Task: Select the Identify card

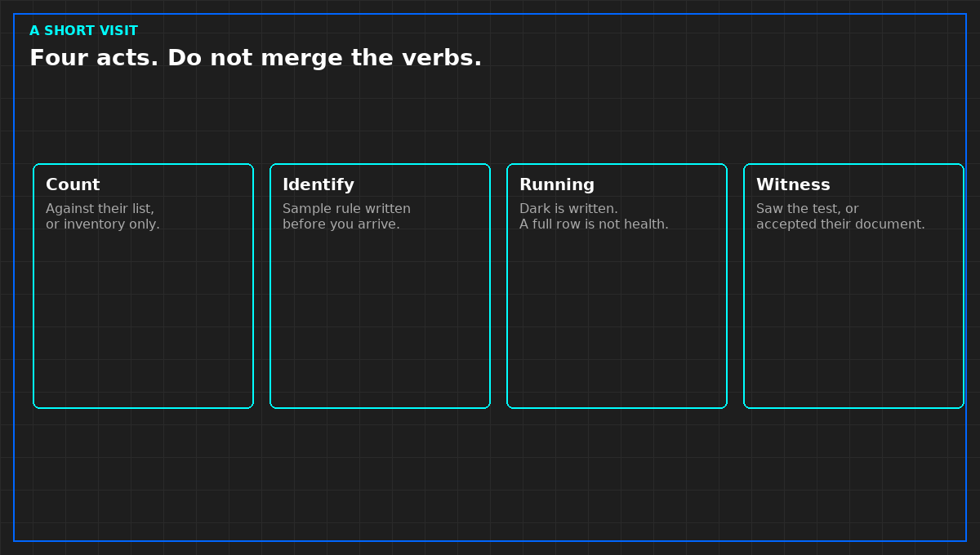Action: coord(380,286)
